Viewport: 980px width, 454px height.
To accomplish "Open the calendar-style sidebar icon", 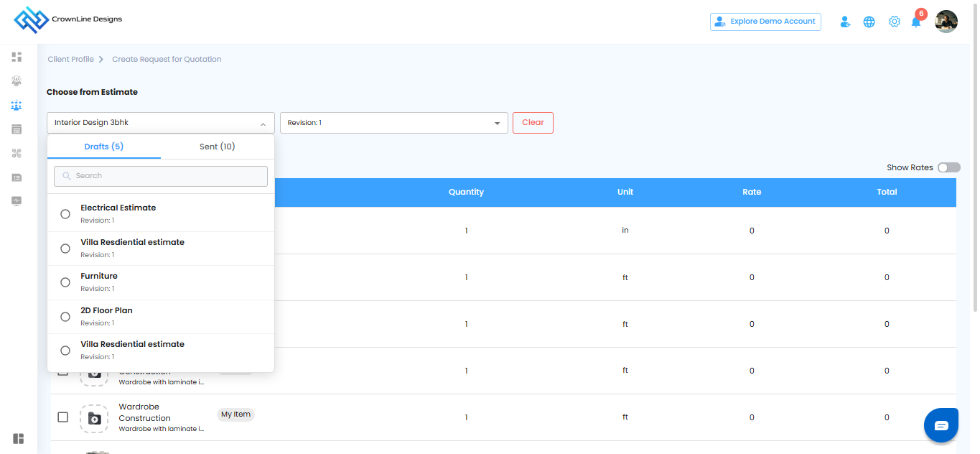I will pos(17,129).
